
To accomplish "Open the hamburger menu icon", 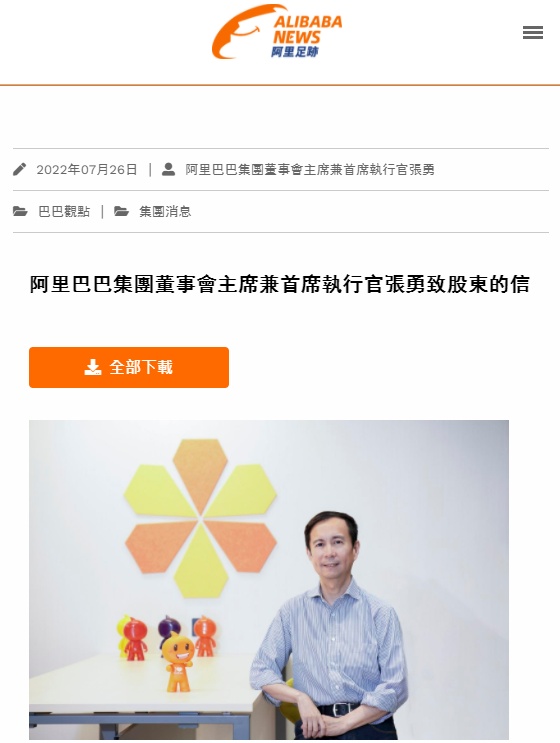I will 533,33.
